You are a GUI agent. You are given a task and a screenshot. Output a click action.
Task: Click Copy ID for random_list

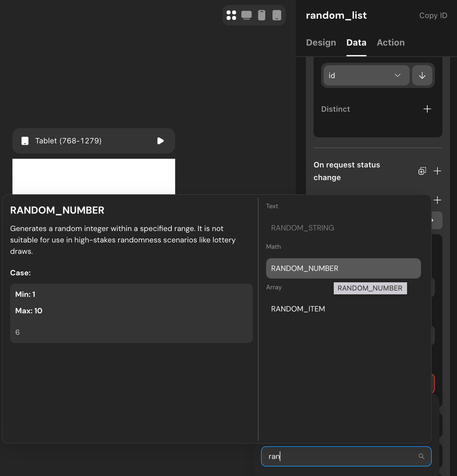click(x=433, y=16)
